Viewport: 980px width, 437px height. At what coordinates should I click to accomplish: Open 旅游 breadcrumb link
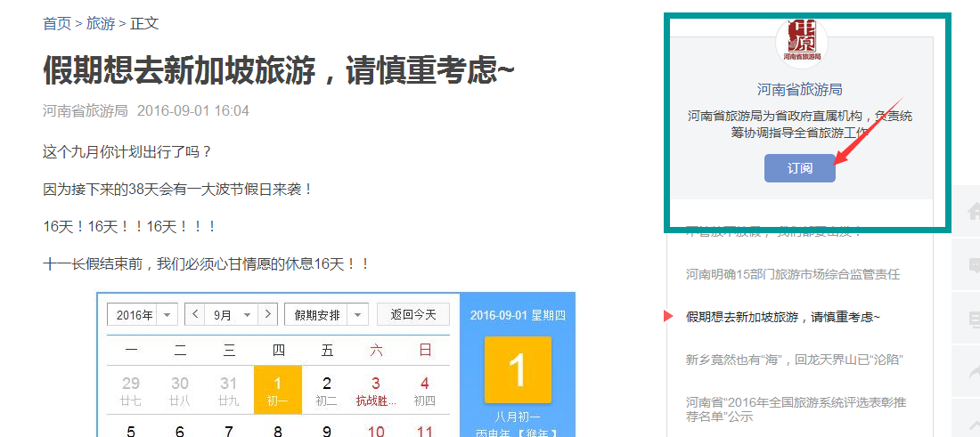pyautogui.click(x=101, y=24)
